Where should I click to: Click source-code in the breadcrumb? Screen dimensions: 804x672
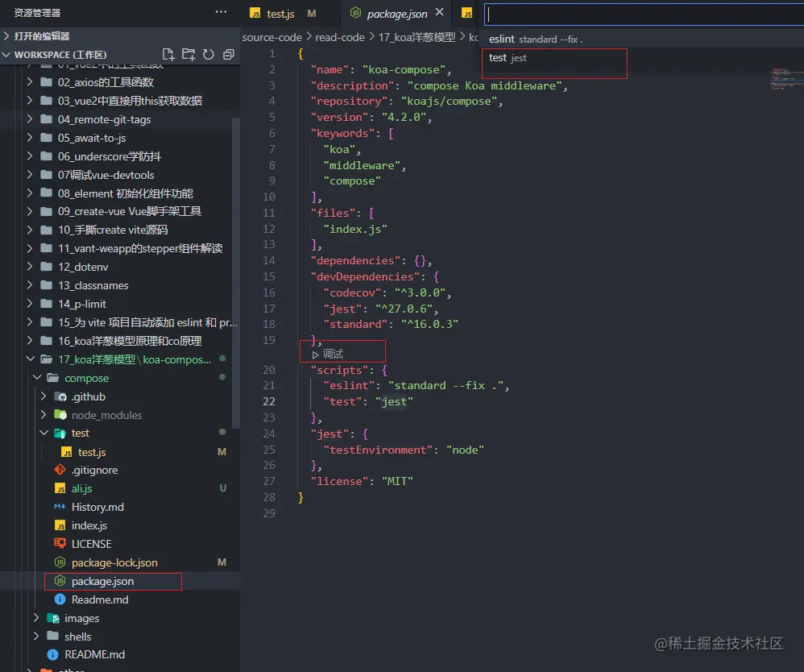pyautogui.click(x=271, y=37)
